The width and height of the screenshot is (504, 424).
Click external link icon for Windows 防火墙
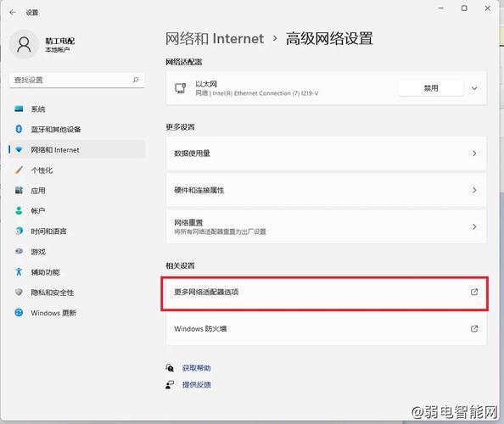tap(474, 329)
